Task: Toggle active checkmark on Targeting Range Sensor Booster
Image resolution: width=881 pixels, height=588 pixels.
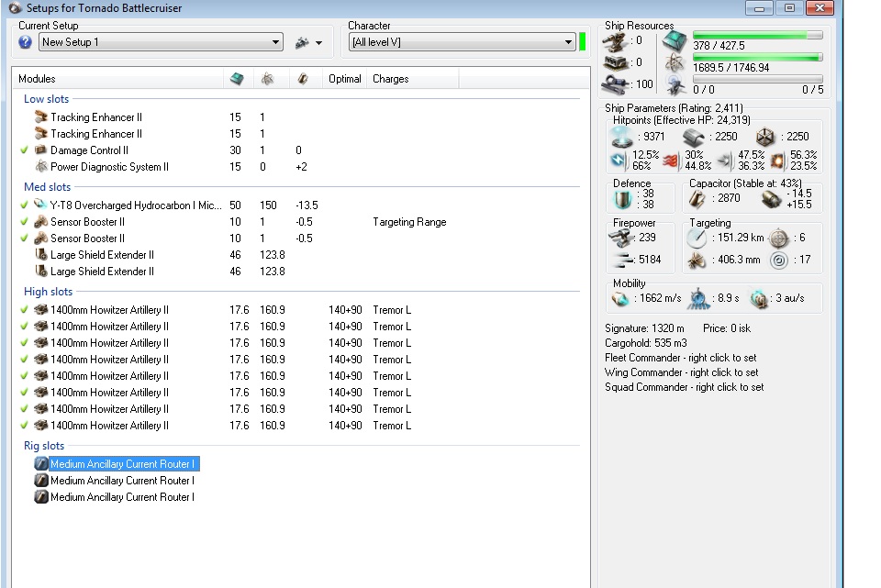Action: point(25,222)
